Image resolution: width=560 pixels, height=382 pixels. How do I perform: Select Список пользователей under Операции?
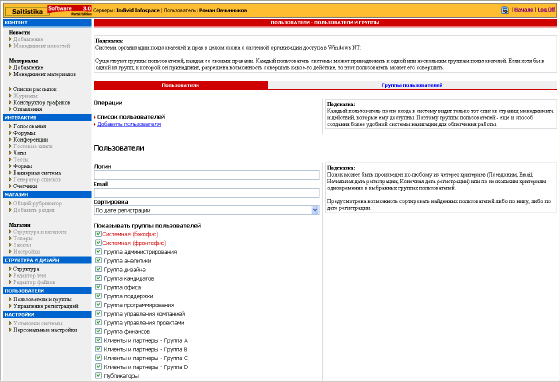tap(131, 117)
